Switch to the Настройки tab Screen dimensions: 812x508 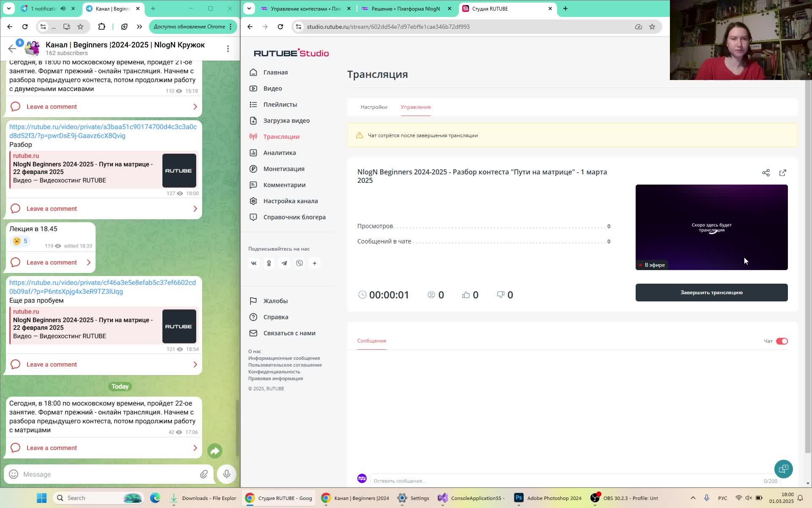coord(373,107)
